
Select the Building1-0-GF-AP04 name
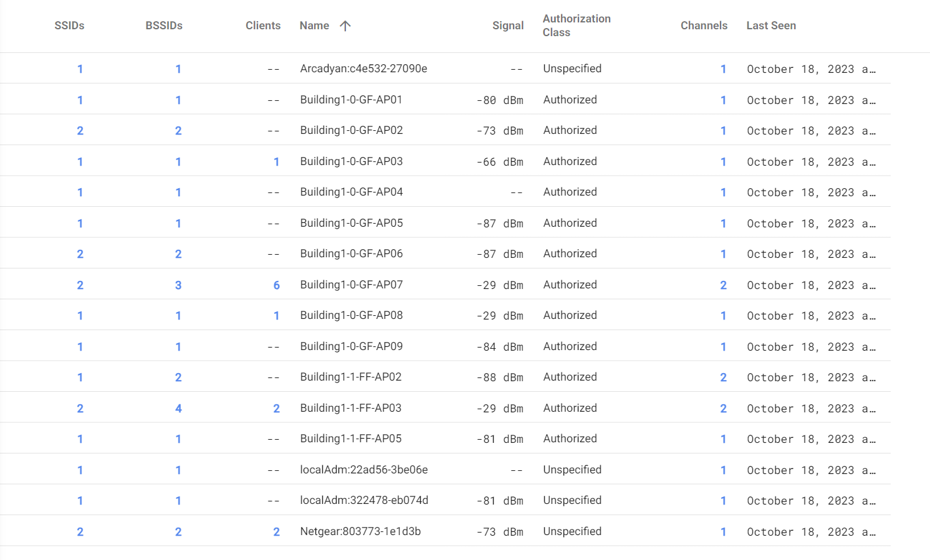(x=352, y=192)
